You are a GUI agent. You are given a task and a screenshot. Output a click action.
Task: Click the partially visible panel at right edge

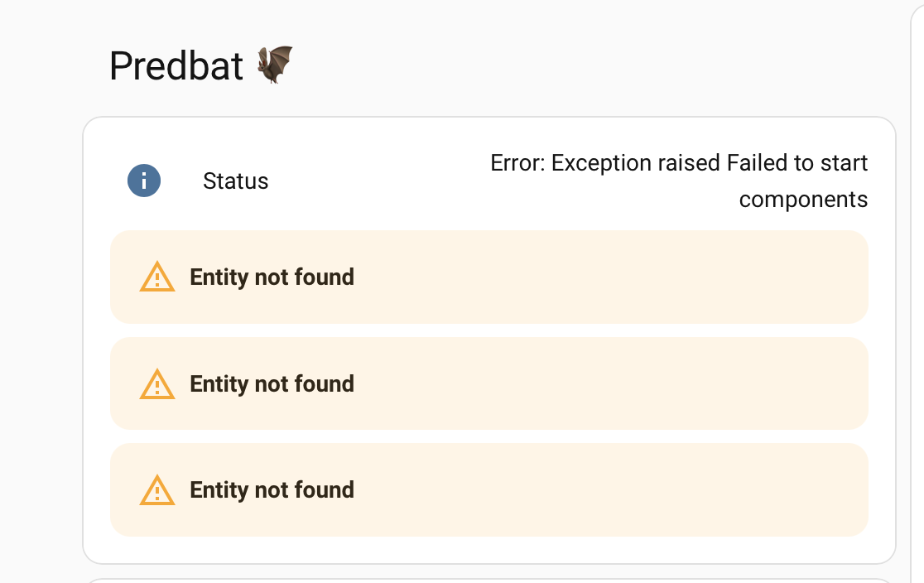[918, 291]
